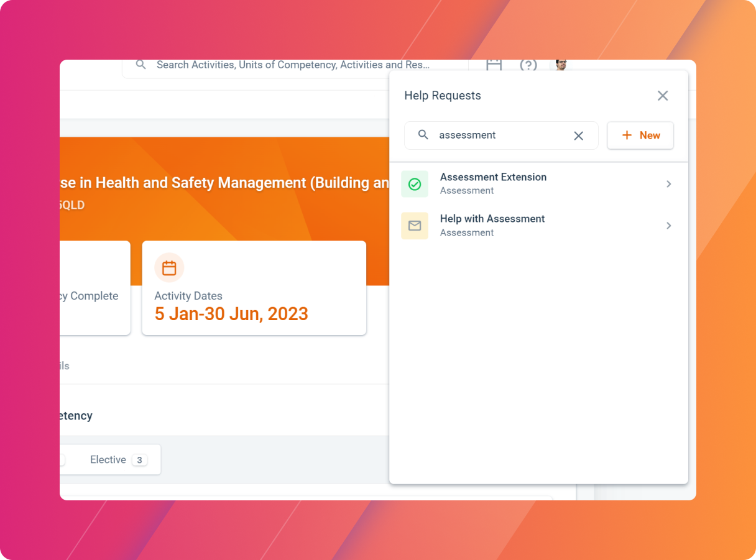Open the question mark help icon
Screen dimensions: 756x560
528,65
